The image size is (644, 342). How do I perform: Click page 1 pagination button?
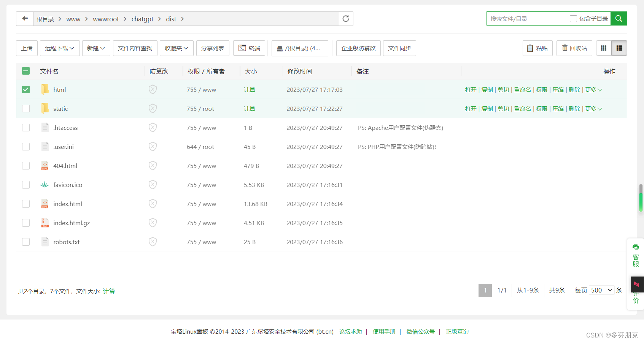[485, 290]
